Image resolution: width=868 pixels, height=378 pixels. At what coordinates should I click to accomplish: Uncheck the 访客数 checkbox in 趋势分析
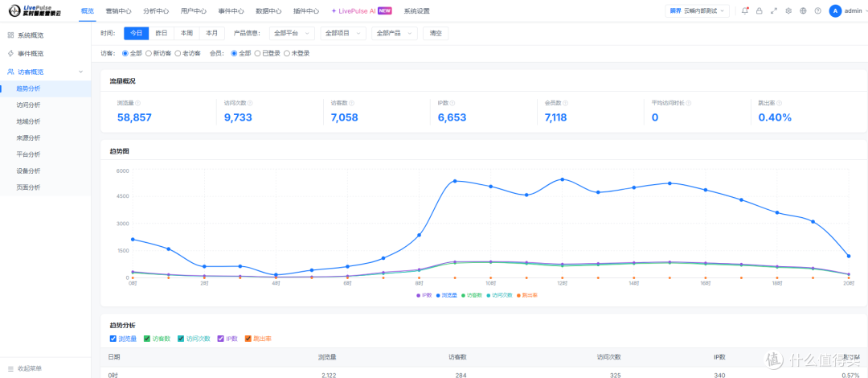pyautogui.click(x=147, y=339)
